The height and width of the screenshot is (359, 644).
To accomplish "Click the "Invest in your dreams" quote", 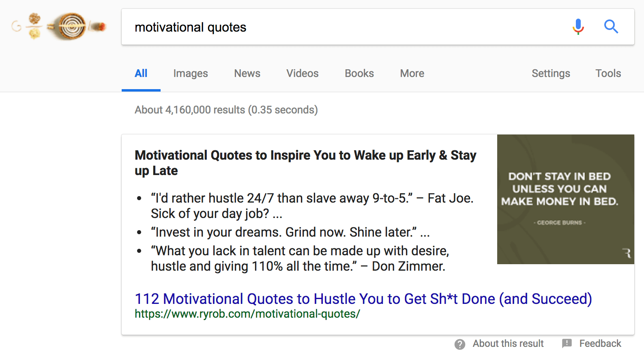I will click(290, 232).
